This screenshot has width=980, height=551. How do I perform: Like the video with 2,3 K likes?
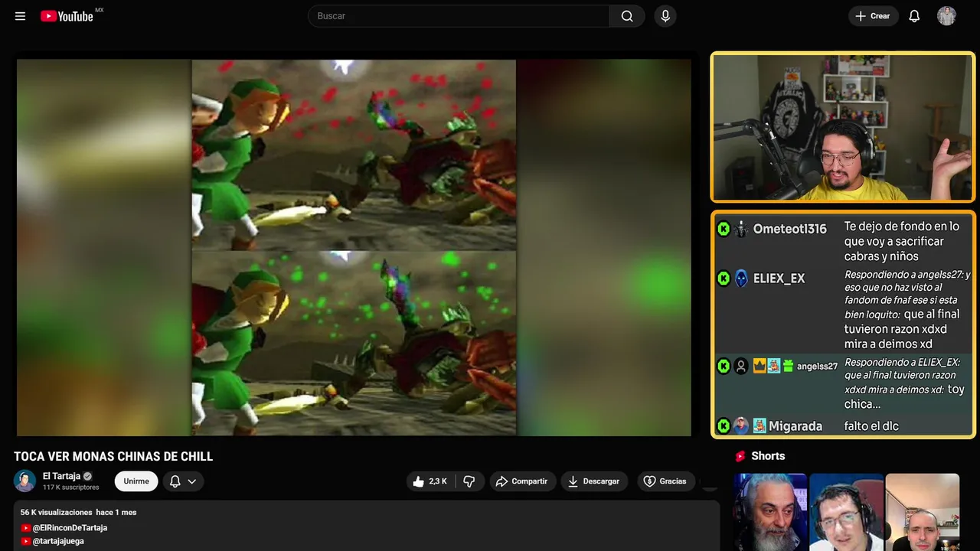(430, 481)
